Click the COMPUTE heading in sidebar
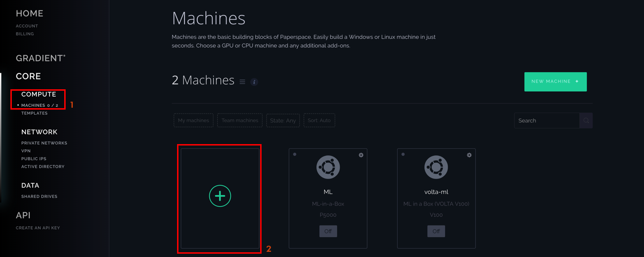Image resolution: width=644 pixels, height=257 pixels. click(x=39, y=94)
